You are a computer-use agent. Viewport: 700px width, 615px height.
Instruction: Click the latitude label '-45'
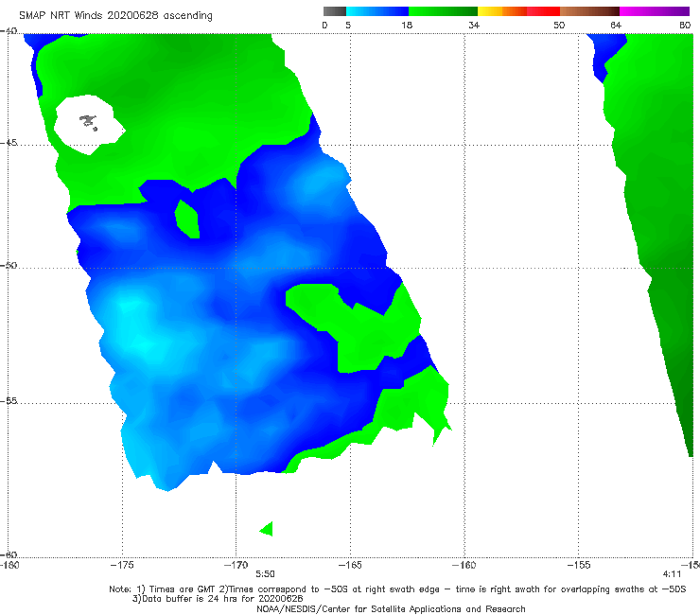9,143
